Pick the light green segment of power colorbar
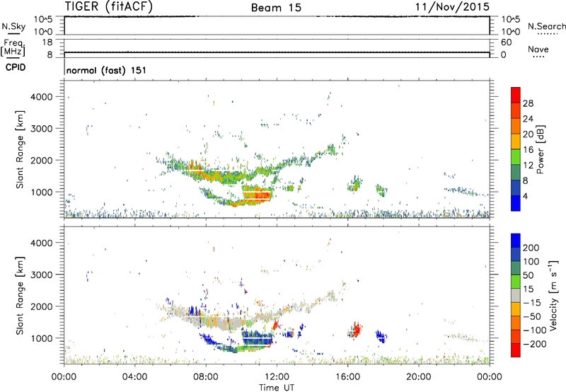Viewport: 566px width, 392px height. click(x=516, y=157)
